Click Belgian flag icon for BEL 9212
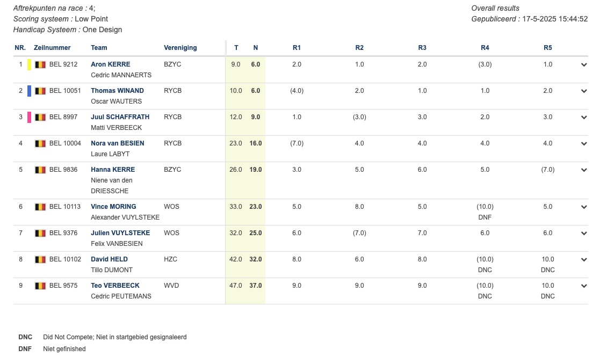The width and height of the screenshot is (600, 364). click(x=40, y=64)
